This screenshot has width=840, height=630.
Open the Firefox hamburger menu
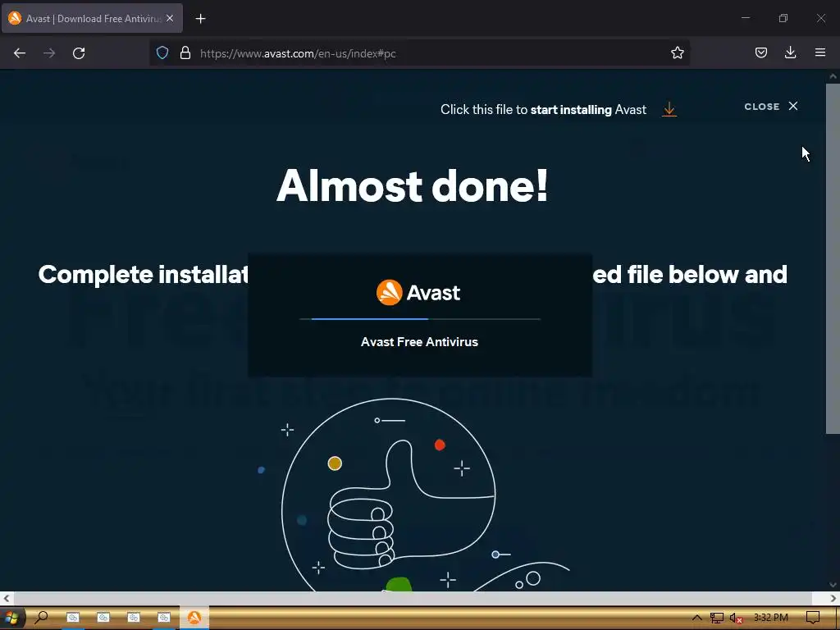[820, 53]
